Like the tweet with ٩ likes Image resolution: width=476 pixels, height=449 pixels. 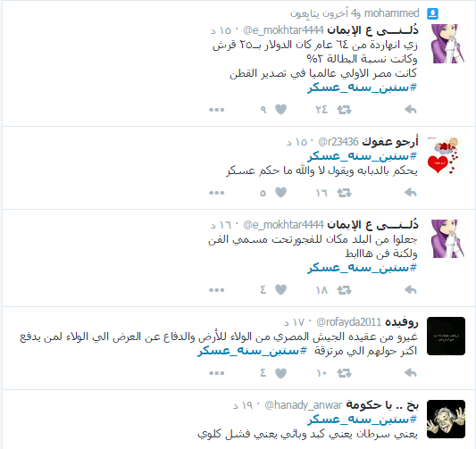coord(280,109)
